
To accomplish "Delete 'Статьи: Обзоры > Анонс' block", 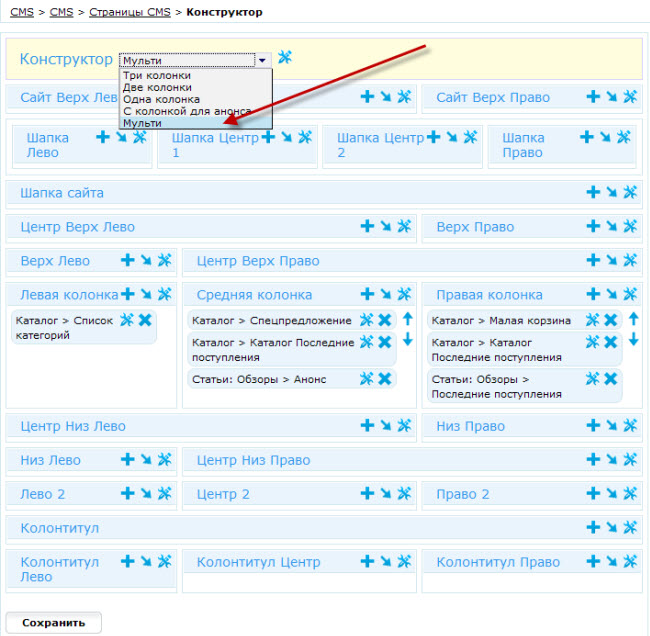I will pos(385,379).
